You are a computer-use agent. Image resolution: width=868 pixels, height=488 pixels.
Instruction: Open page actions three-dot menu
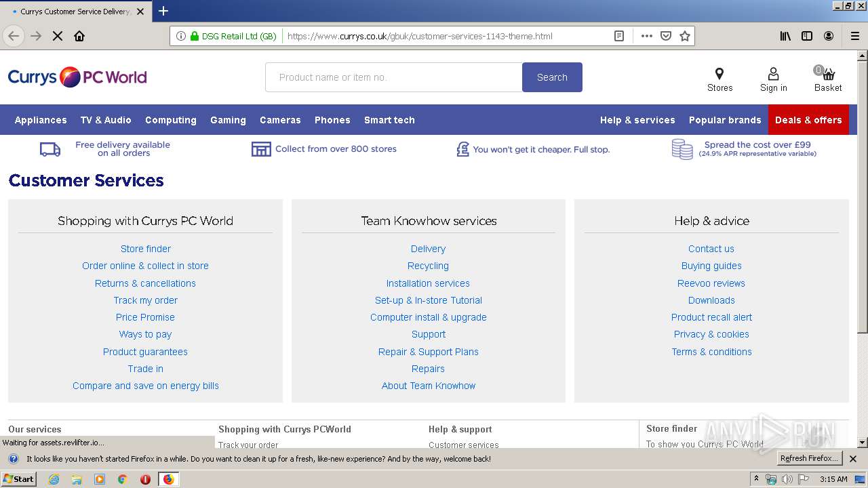coord(646,36)
